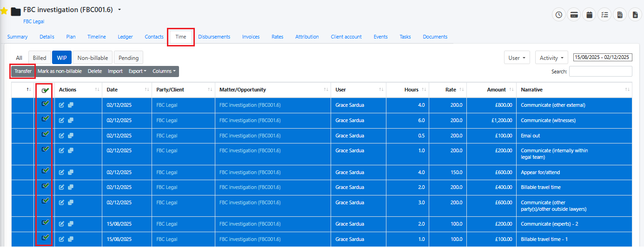The height and width of the screenshot is (247, 644).
Task: Uncheck the Communicate (witnesses) row checkbox
Action: click(x=45, y=119)
